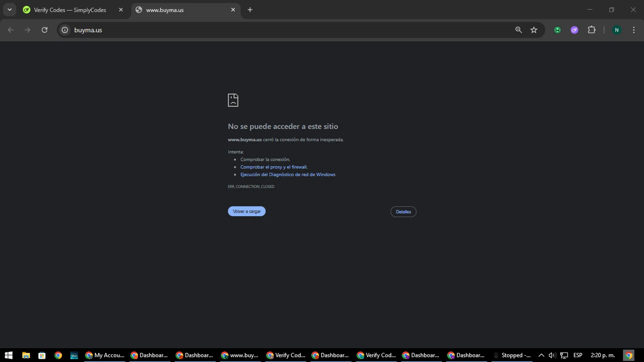The width and height of the screenshot is (644, 362).
Task: Minimize the Chrome window
Action: pyautogui.click(x=590, y=9)
